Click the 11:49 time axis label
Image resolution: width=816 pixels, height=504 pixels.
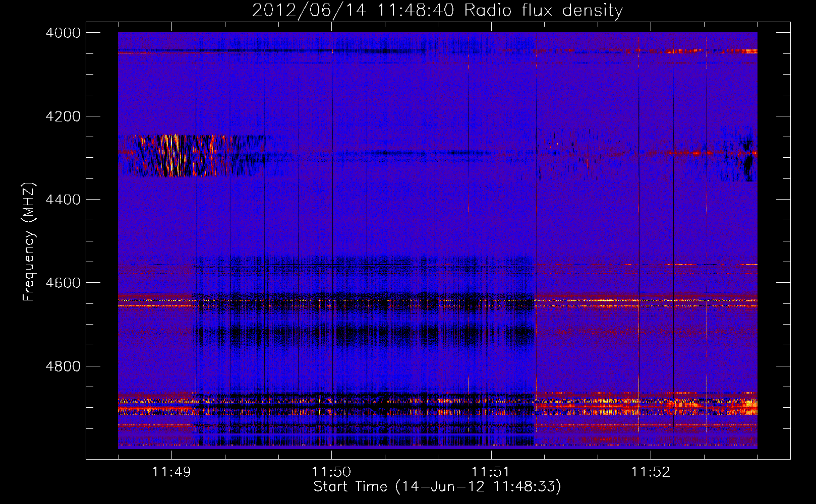click(x=171, y=472)
